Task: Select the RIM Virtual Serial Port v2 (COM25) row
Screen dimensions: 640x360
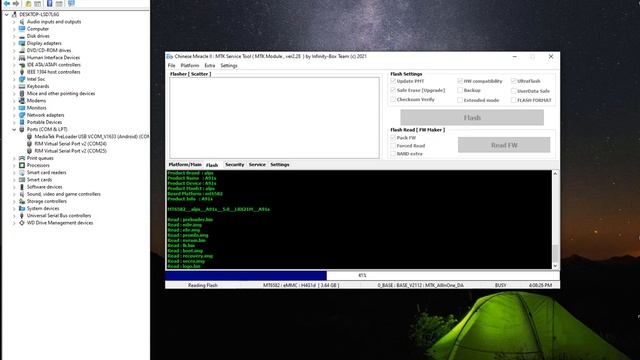Action: tap(70, 151)
